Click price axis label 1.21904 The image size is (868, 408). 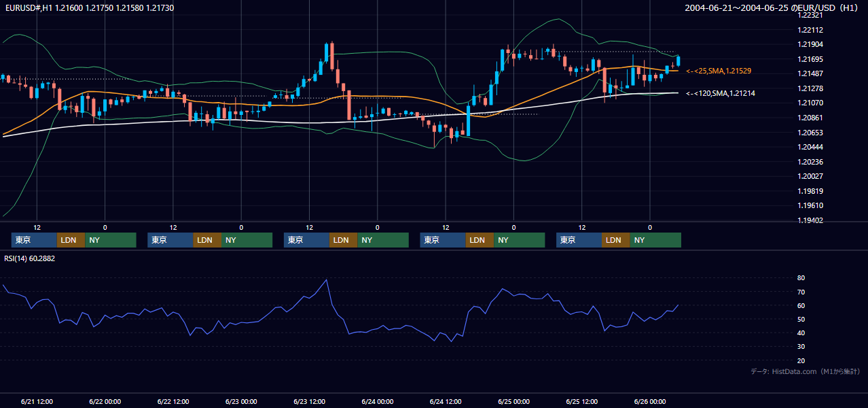click(811, 44)
